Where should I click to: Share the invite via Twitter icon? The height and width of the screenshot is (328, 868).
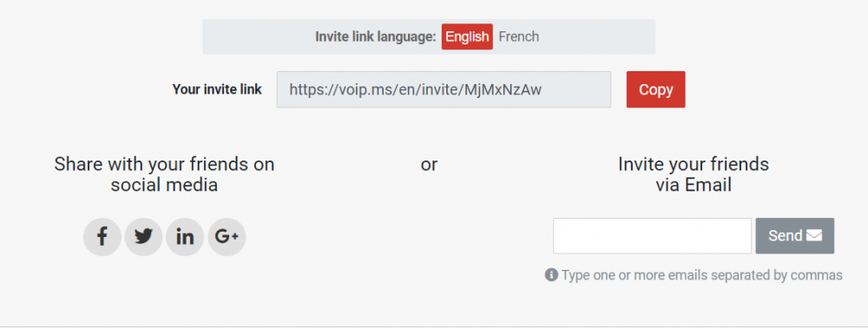(143, 237)
